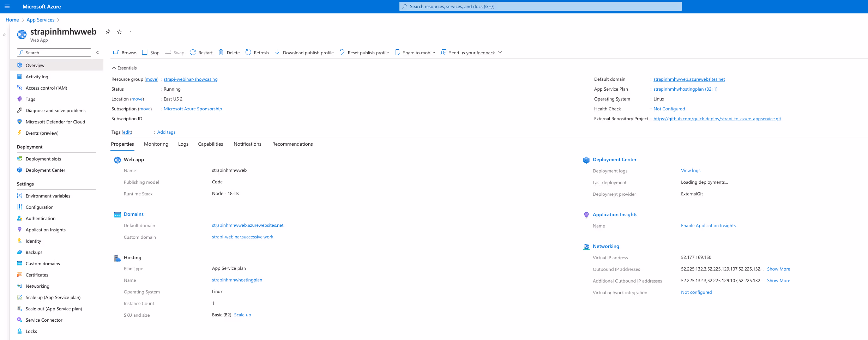Image resolution: width=868 pixels, height=340 pixels.
Task: Open Microsoft Defender for Cloud
Action: pyautogui.click(x=55, y=121)
